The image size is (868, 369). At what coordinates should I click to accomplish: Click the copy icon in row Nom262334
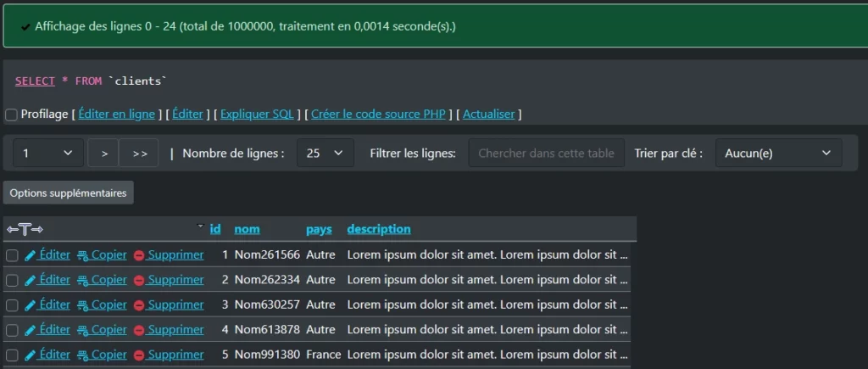[83, 280]
